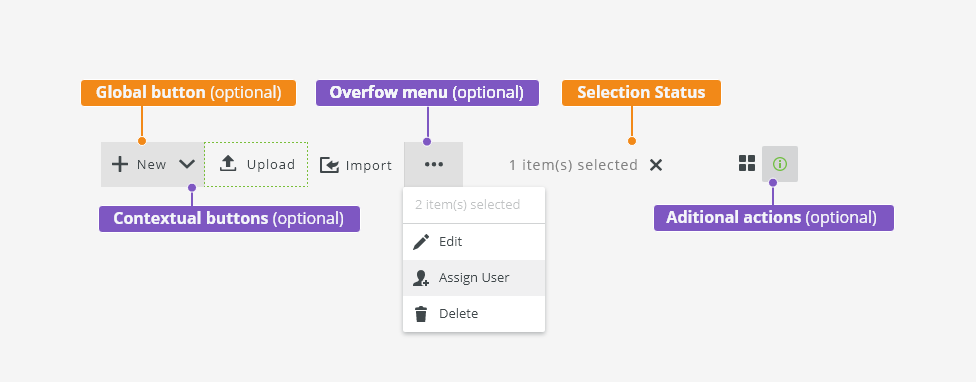The width and height of the screenshot is (976, 382).
Task: Click the '1 item(s) selected' status text
Action: (x=573, y=165)
